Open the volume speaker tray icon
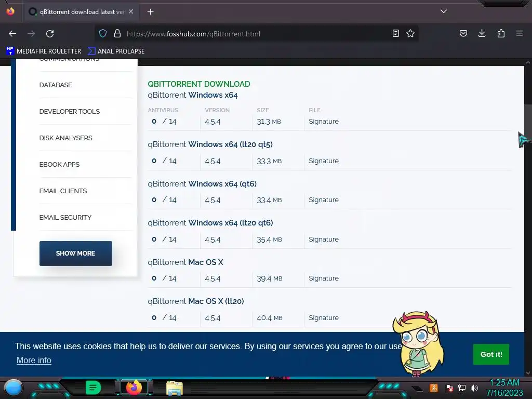Viewport: 532px width, 399px height. pos(474,388)
